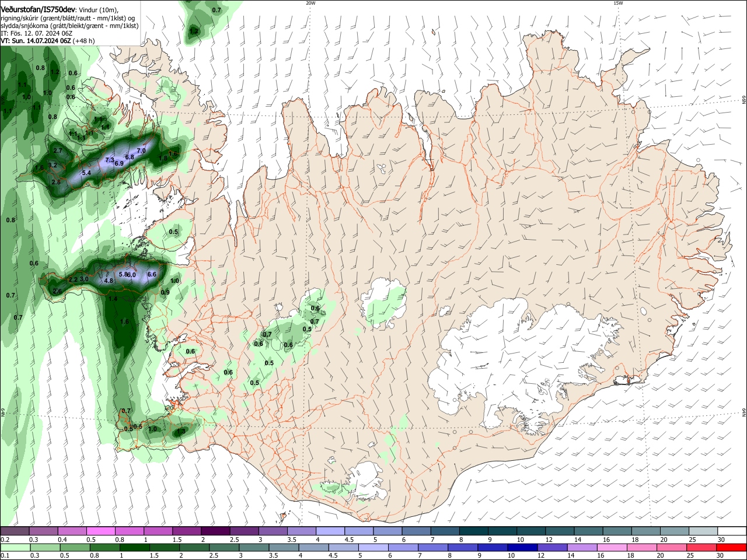Image resolution: width=747 pixels, height=560 pixels.
Task: Select lower legend swatch labeled 0.1
Action: point(15,547)
